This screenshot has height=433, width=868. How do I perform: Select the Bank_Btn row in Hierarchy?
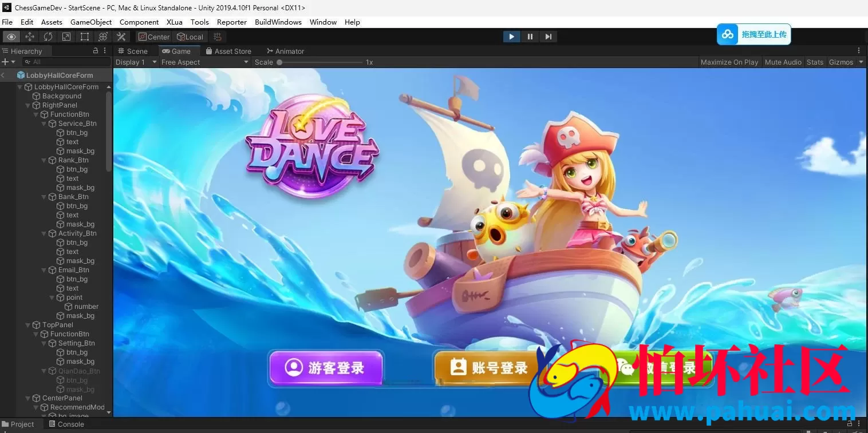[57, 197]
